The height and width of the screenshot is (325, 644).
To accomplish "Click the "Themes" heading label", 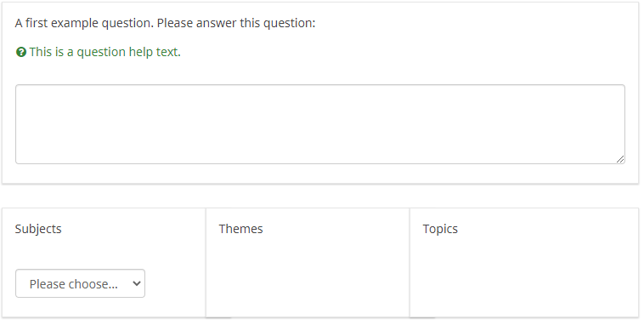I will point(240,229).
